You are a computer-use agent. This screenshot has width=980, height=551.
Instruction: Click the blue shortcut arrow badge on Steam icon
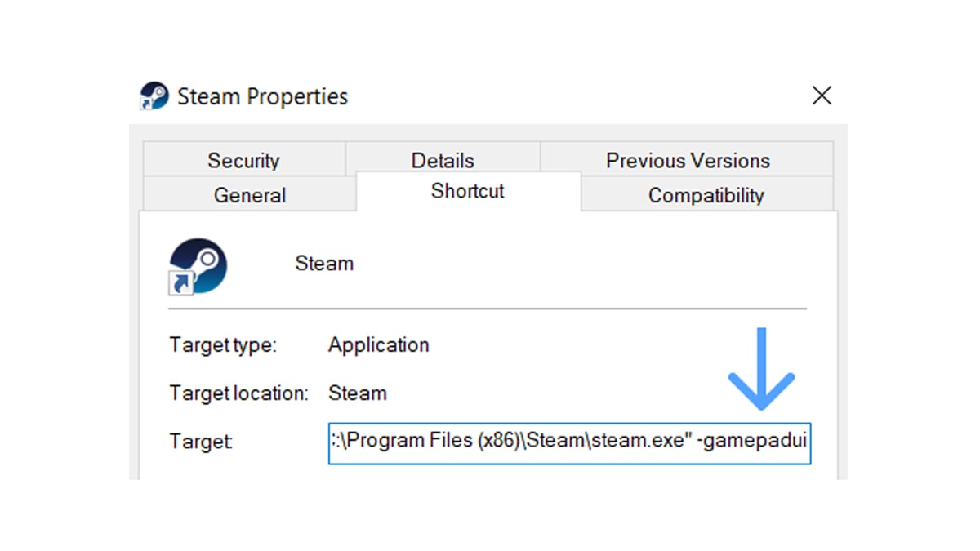[182, 282]
